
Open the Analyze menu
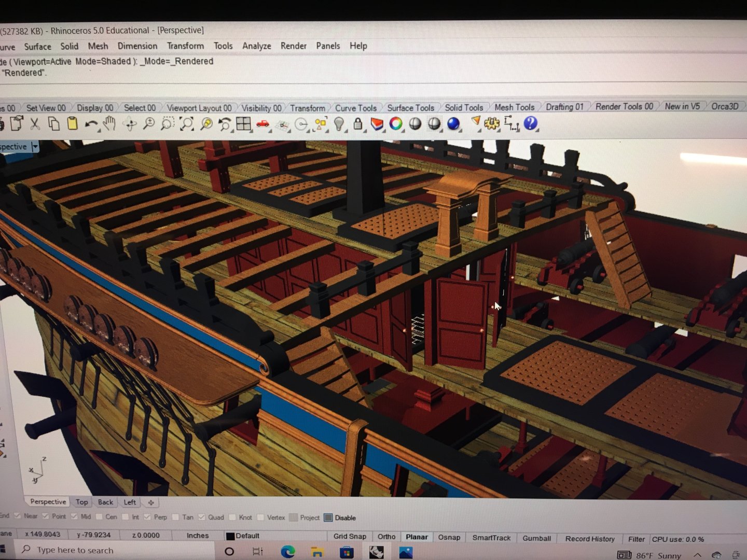point(257,46)
